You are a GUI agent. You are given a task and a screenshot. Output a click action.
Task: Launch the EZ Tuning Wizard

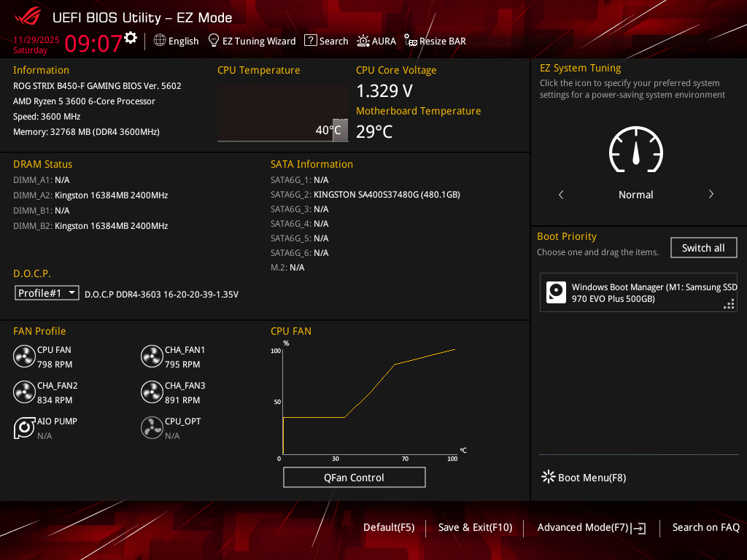click(252, 41)
